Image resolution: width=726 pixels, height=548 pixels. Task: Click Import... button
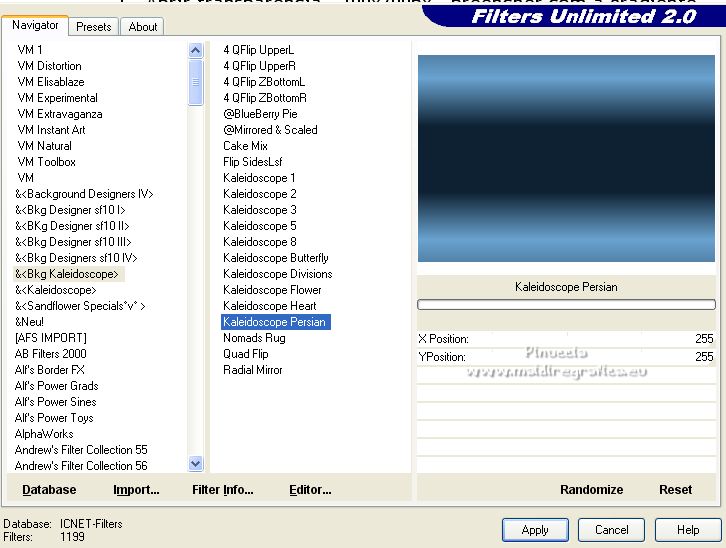pos(136,489)
